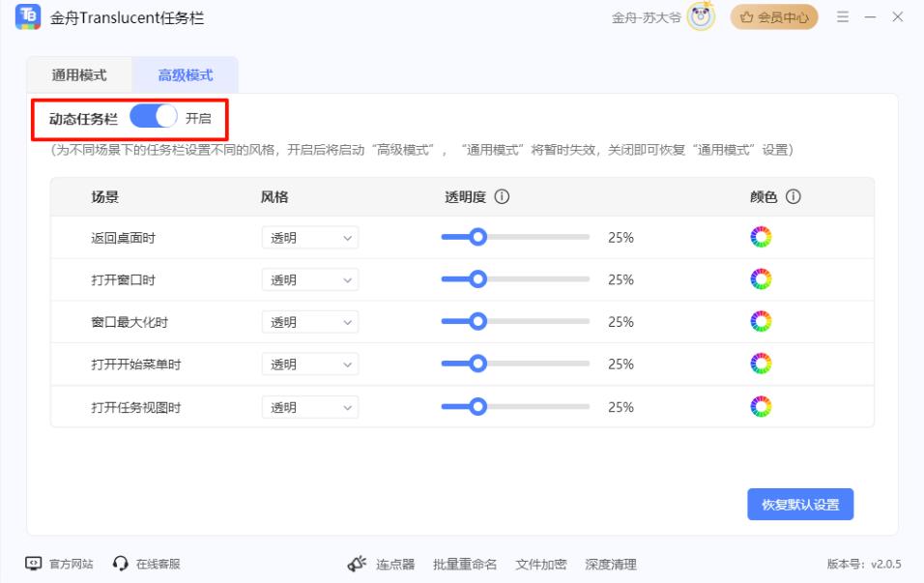
Task: Open the 文件加密 tool link
Action: coord(541,564)
